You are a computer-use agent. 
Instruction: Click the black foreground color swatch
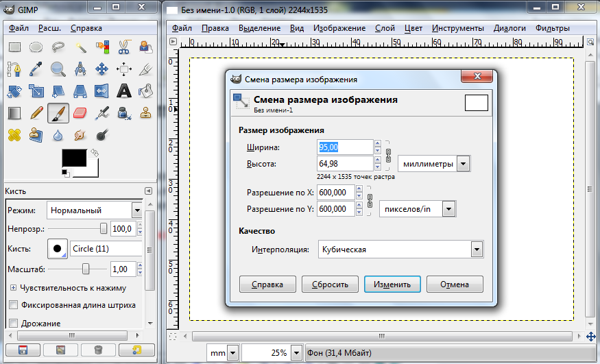74,158
